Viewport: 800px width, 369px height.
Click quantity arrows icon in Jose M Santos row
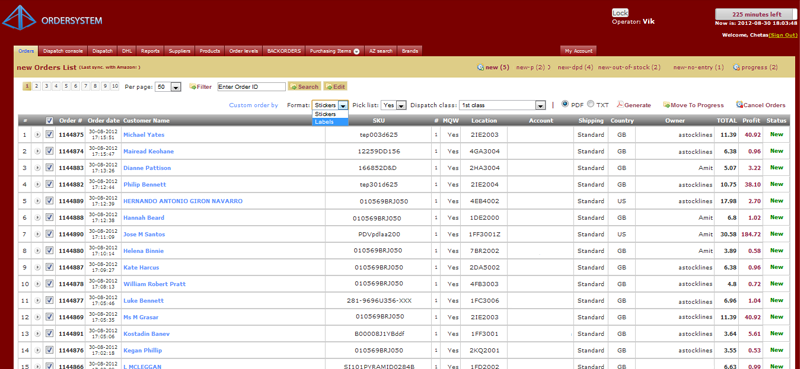436,235
